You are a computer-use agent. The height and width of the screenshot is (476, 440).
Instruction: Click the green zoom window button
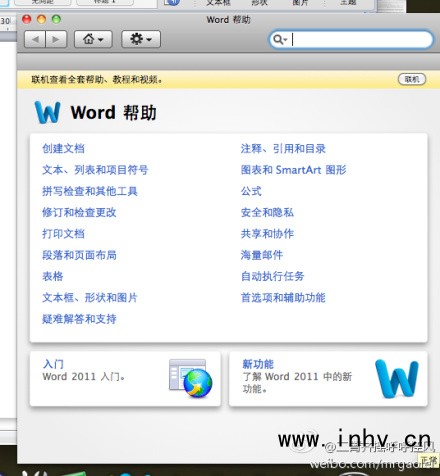[56, 19]
